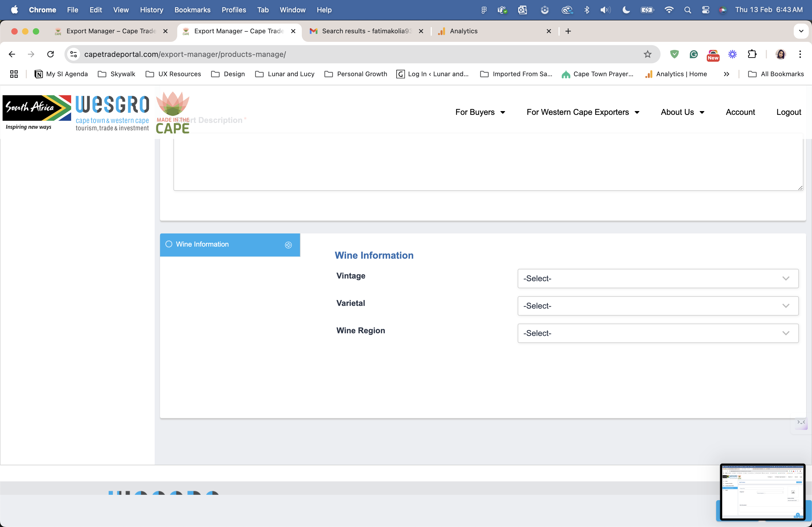This screenshot has width=812, height=527.
Task: Open the UX Resources bookmark folder
Action: [x=173, y=74]
